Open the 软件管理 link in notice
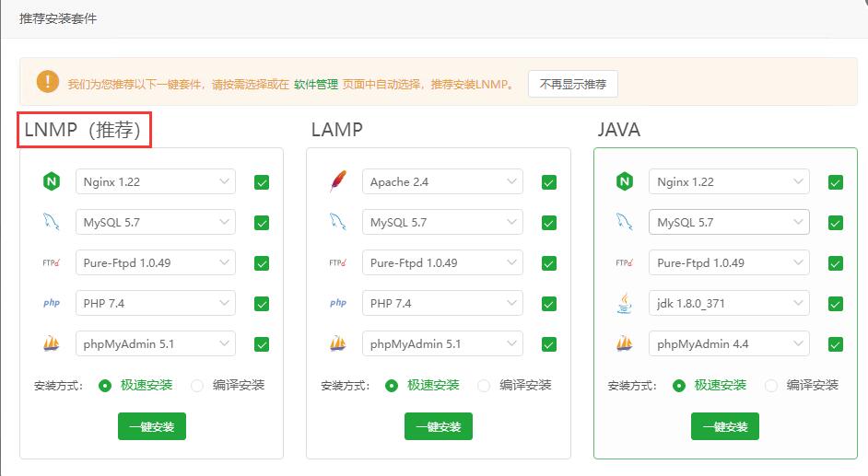868x476 pixels. (x=316, y=84)
